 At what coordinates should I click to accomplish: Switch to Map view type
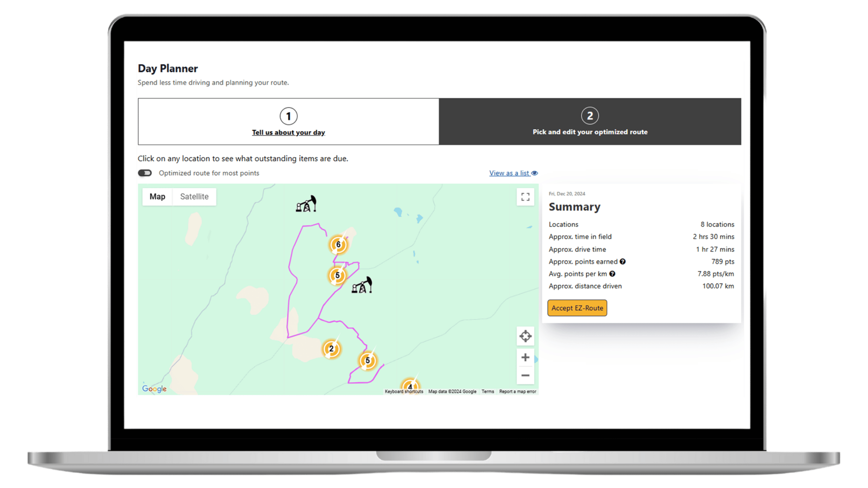pyautogui.click(x=157, y=197)
